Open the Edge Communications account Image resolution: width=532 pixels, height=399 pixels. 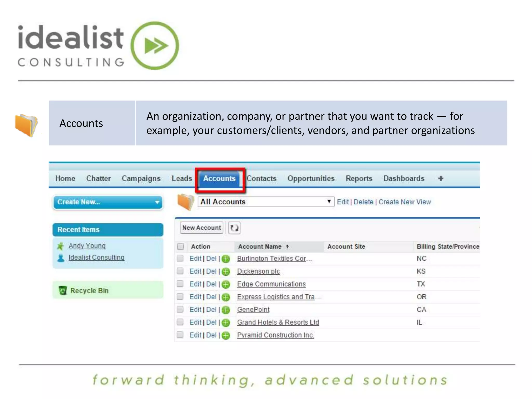[x=271, y=284]
